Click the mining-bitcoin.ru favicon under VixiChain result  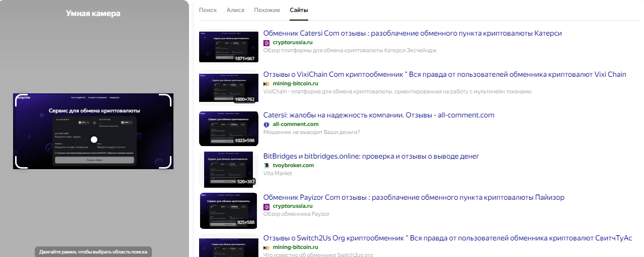click(266, 84)
